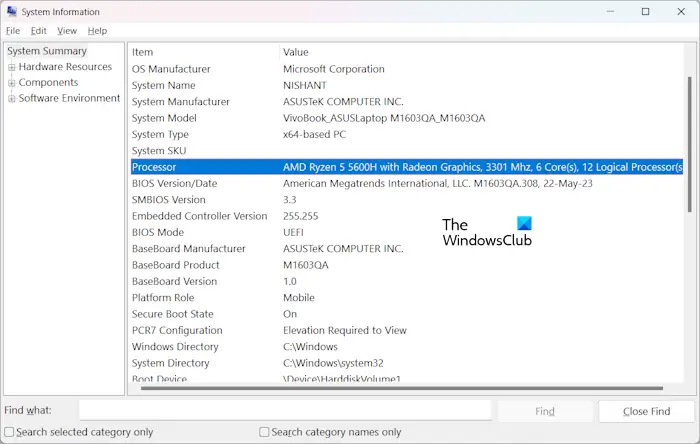Click the Close Find button
700x444 pixels.
pos(646,411)
